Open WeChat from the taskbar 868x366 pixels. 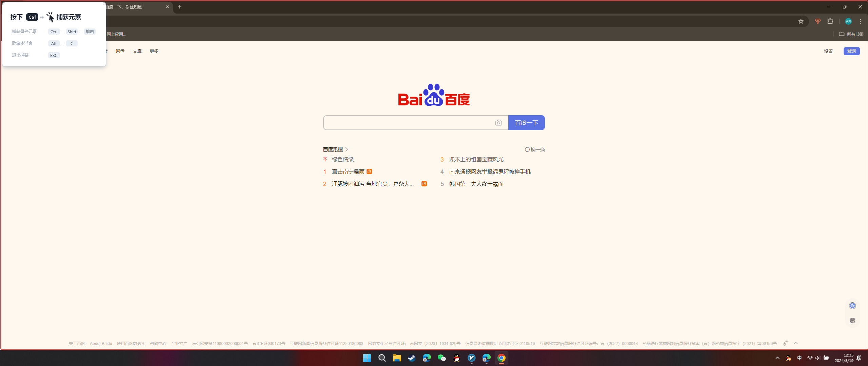tap(441, 358)
